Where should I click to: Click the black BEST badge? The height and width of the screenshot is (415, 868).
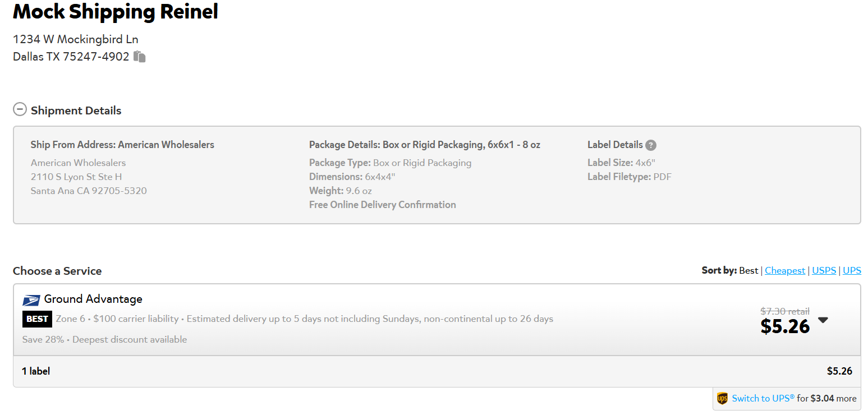[37, 319]
